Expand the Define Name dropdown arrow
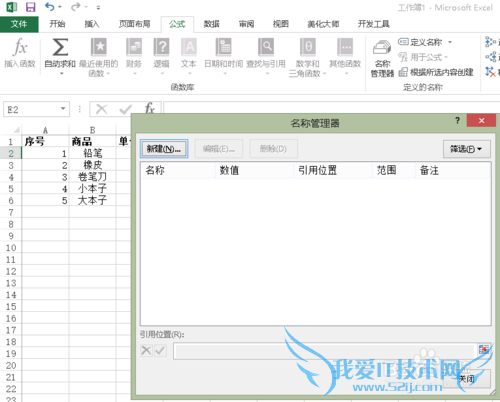The image size is (500, 402). [450, 42]
